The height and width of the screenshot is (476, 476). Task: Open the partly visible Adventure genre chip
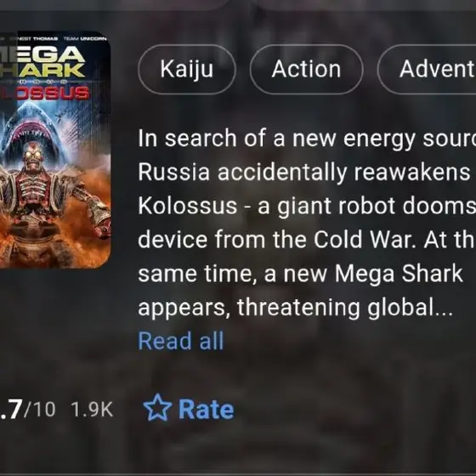point(427,69)
